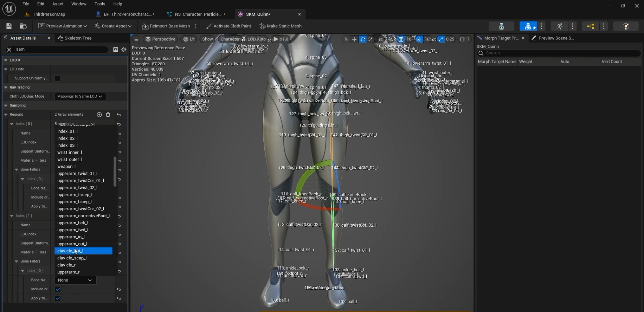
Task: Toggle the bottom Include or... checkbox
Action: coord(58,289)
